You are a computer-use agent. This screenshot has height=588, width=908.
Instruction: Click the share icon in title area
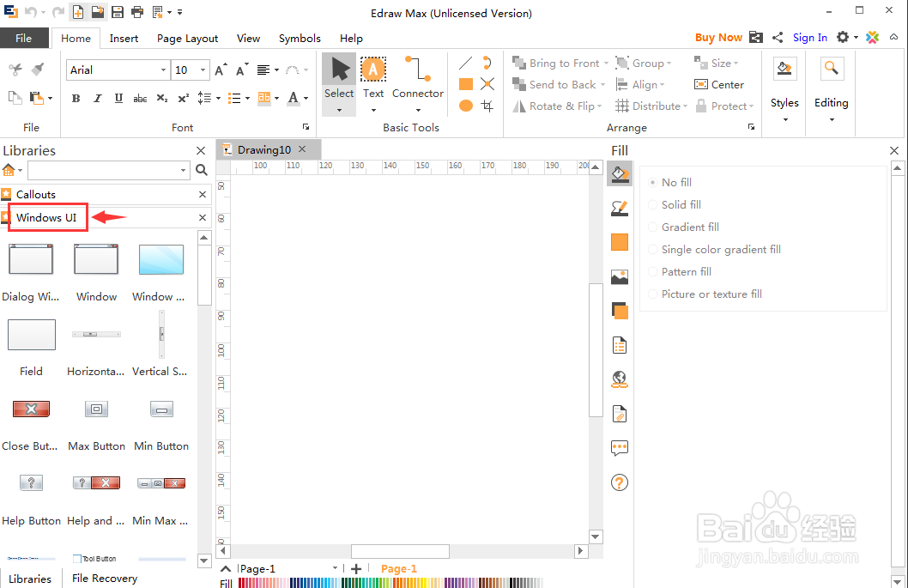[x=778, y=38]
